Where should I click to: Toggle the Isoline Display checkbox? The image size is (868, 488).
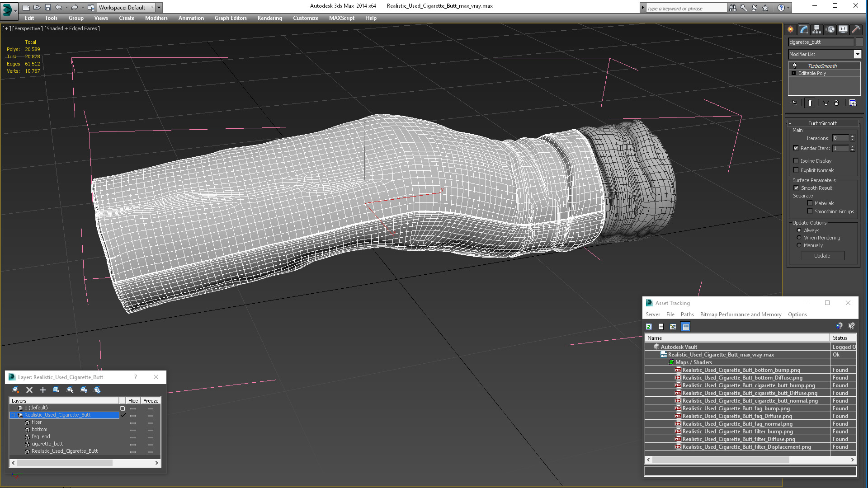tap(796, 161)
